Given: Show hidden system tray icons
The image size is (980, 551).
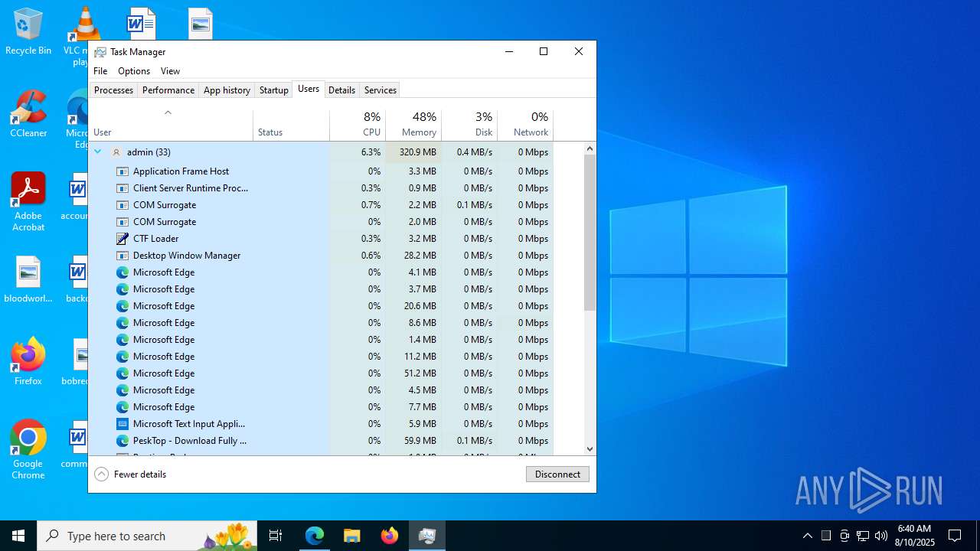Looking at the screenshot, I should point(808,536).
